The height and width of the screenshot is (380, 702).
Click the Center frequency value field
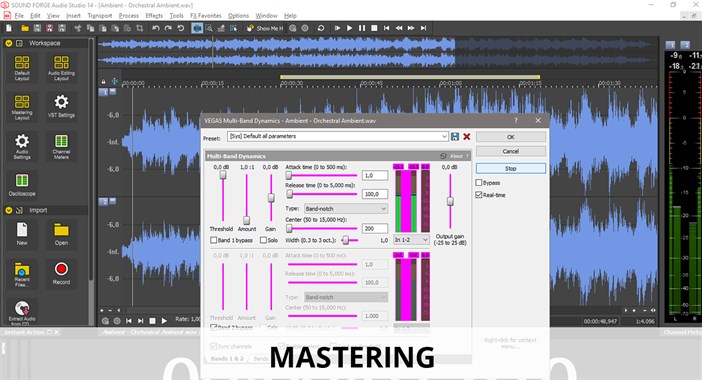pos(375,228)
